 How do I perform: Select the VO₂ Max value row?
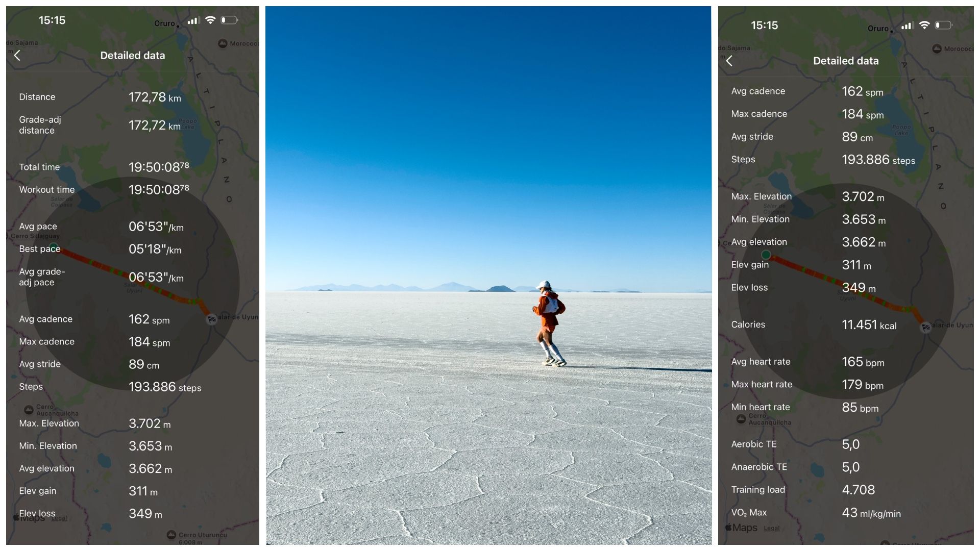(846, 512)
